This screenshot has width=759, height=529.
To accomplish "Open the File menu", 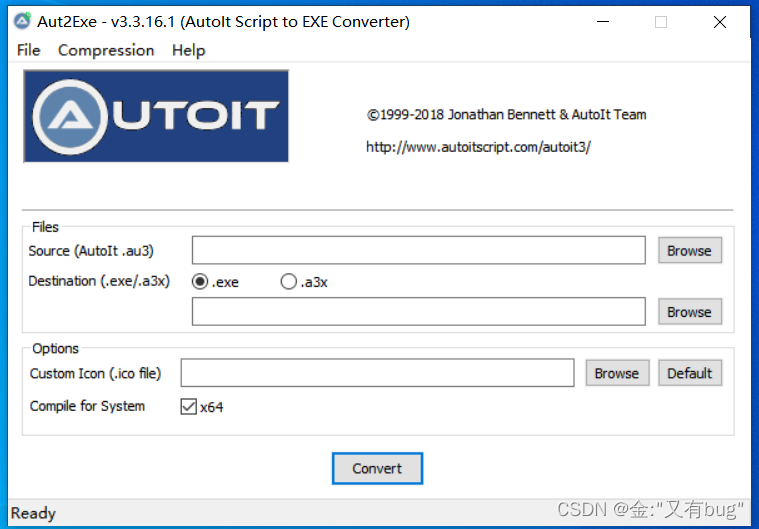I will pos(29,50).
